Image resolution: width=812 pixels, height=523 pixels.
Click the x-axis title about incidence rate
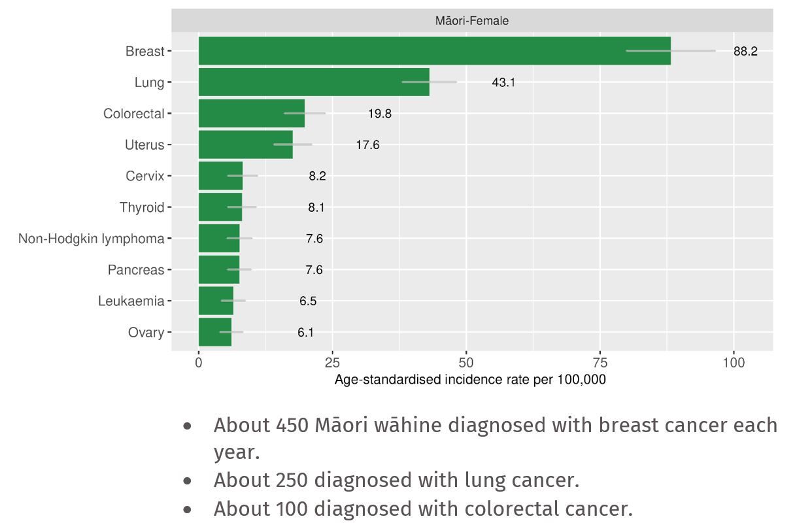[x=470, y=380]
